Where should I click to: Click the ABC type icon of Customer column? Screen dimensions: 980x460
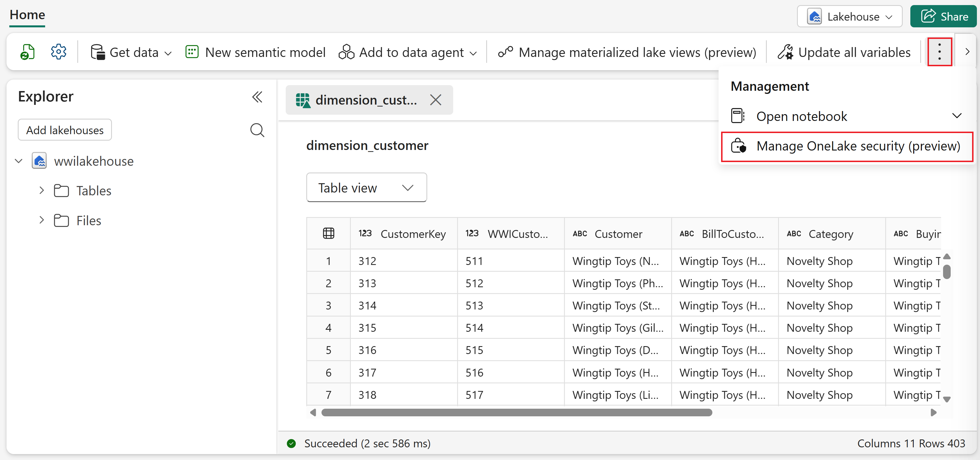coord(580,233)
